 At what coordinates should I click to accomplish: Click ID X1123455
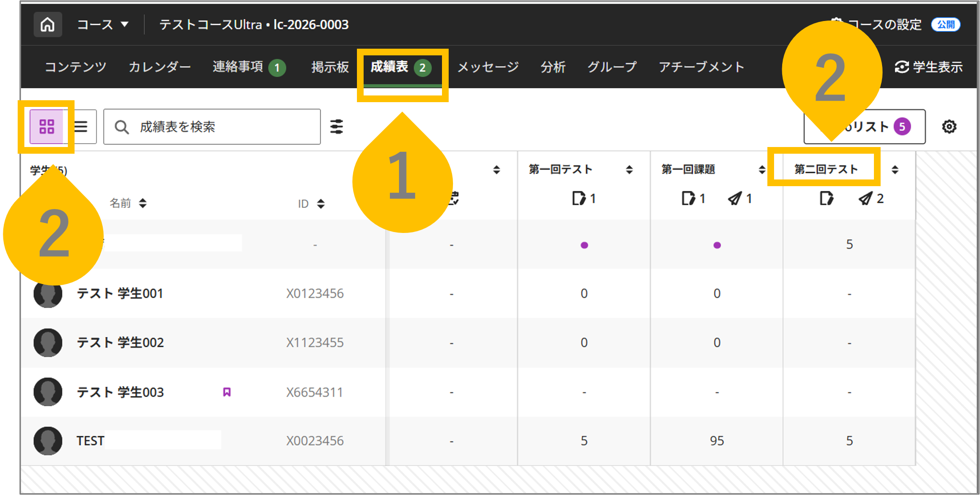click(315, 343)
